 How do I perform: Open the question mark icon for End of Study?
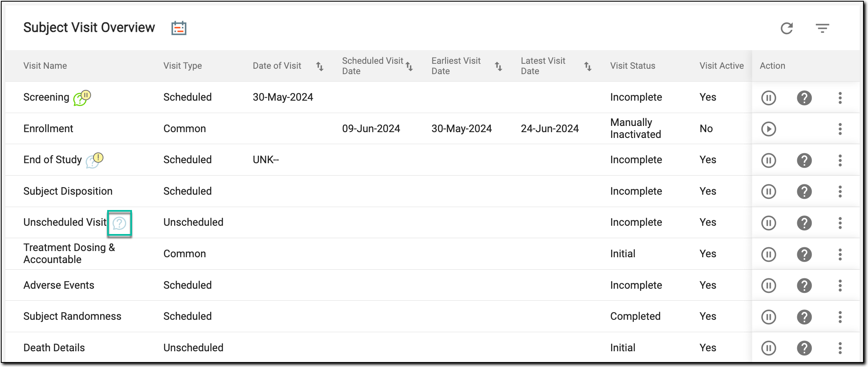tap(804, 160)
